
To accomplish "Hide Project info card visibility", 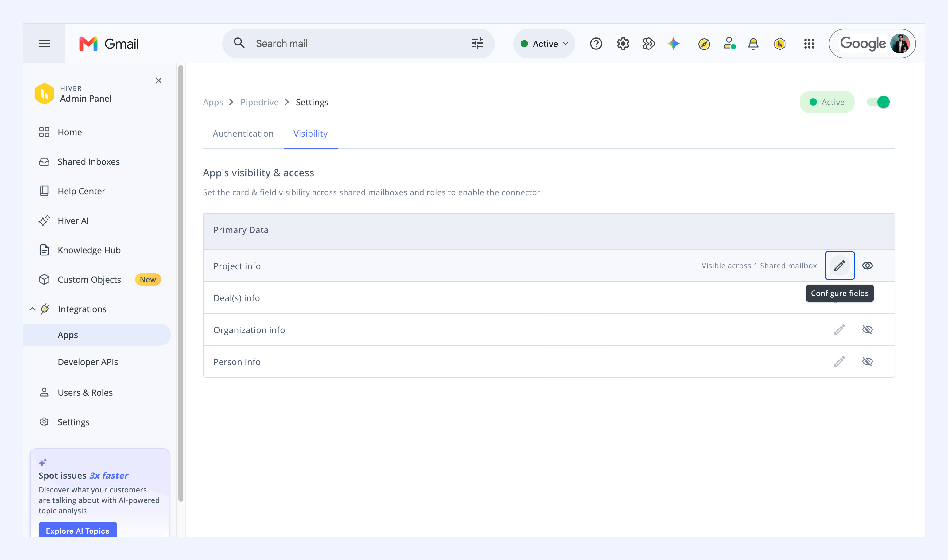I will pos(868,266).
